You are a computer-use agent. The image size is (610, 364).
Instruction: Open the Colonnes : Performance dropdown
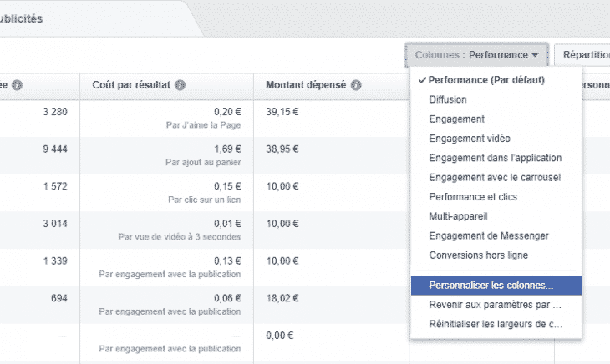tap(476, 55)
